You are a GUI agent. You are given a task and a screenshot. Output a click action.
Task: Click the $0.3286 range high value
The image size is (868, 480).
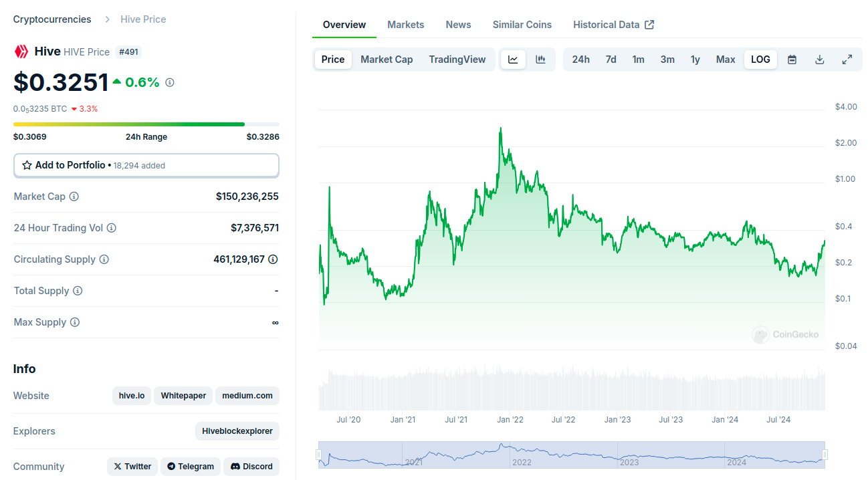pos(263,137)
